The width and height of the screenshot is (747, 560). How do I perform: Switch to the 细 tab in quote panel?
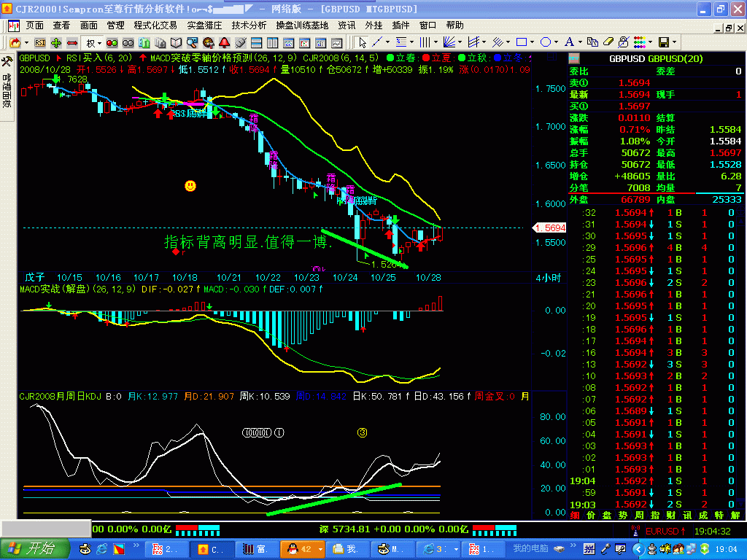click(x=574, y=515)
